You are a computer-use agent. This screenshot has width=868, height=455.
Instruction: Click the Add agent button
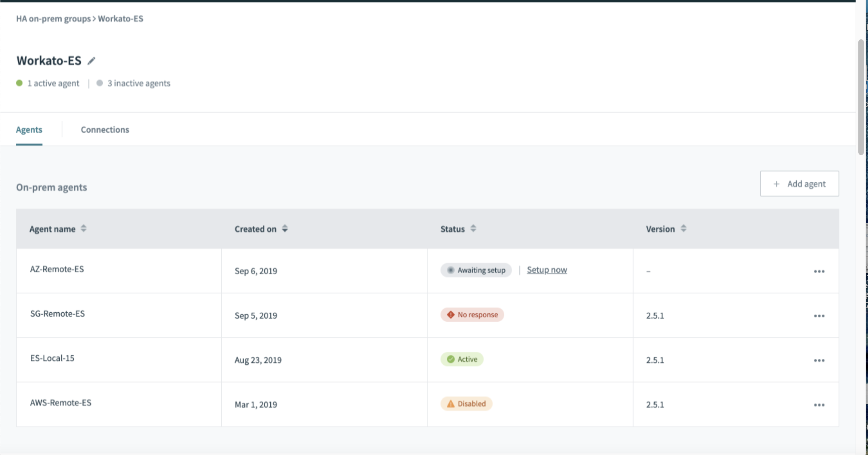pos(799,184)
